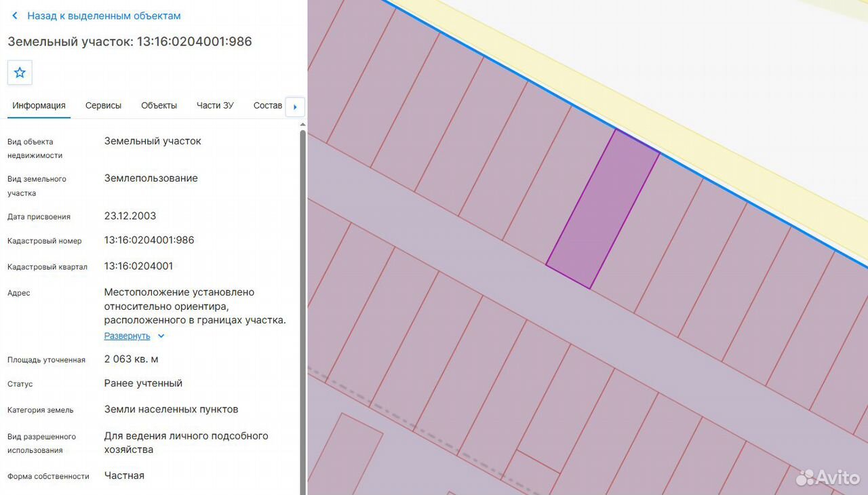Select the highlighted purple parcel on map
This screenshot has height=495, width=868.
click(x=602, y=209)
